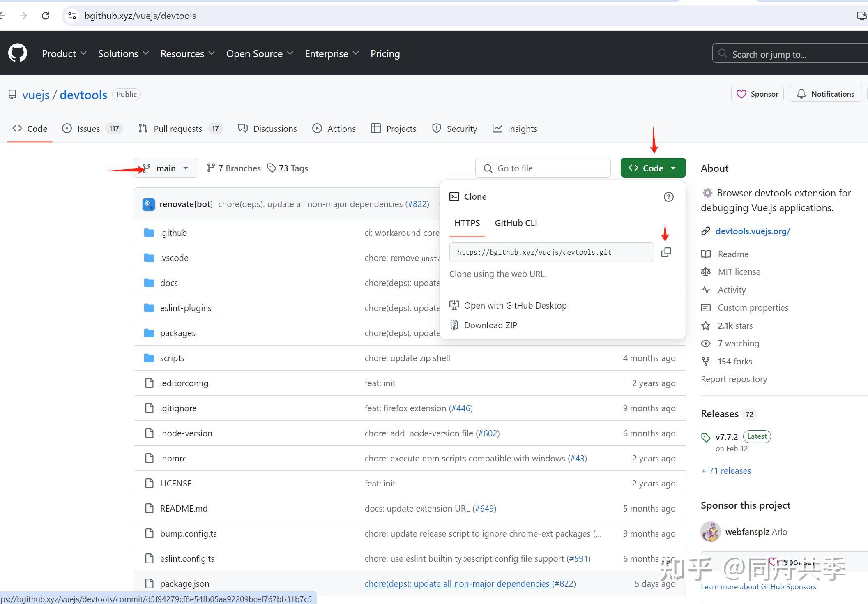Image resolution: width=868 pixels, height=604 pixels.
Task: Select Open with GitHub Desktop
Action: coord(515,305)
